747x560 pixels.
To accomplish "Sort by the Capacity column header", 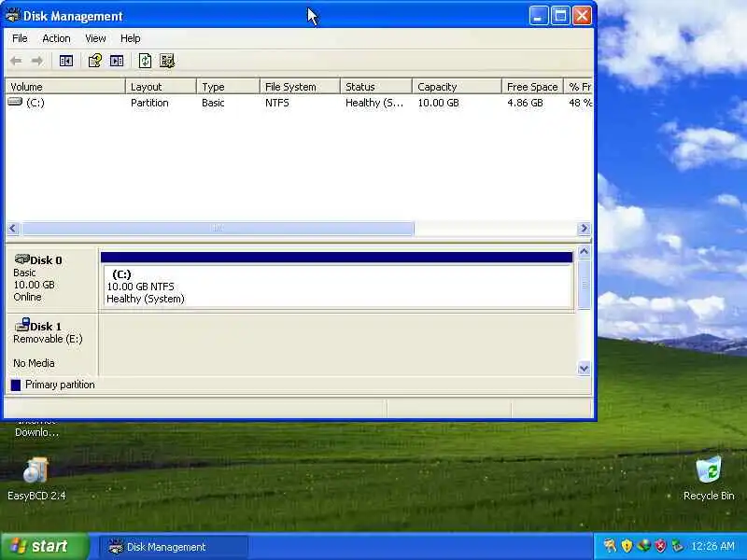I will (x=457, y=87).
